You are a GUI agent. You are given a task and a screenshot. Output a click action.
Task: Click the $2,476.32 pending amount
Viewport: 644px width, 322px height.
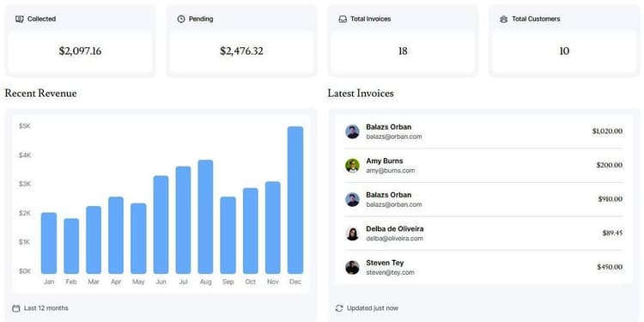tap(241, 51)
